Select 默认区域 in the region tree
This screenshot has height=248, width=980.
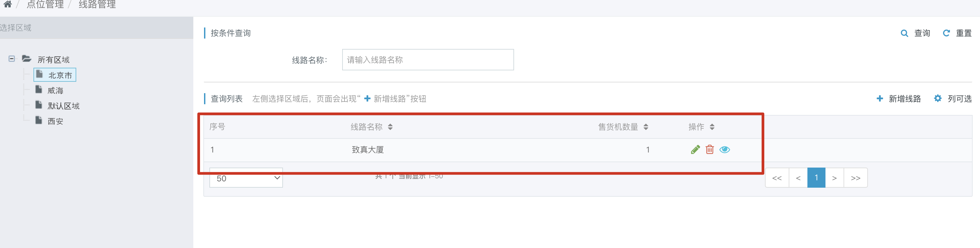point(63,106)
